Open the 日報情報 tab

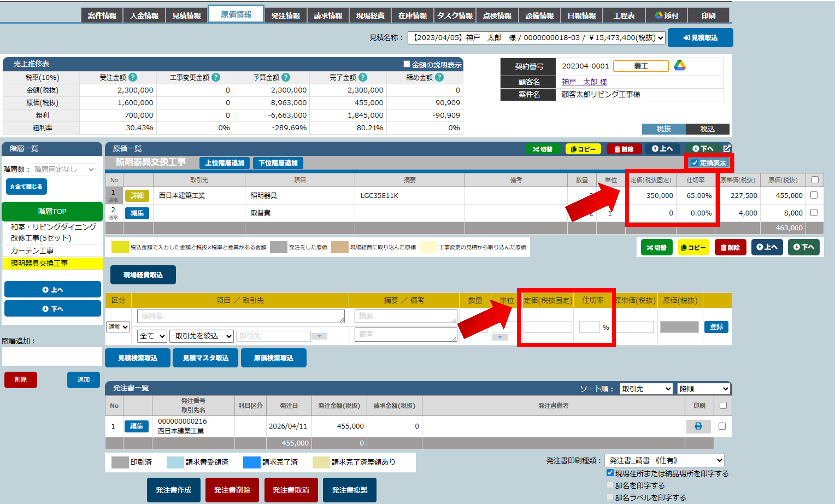[581, 16]
